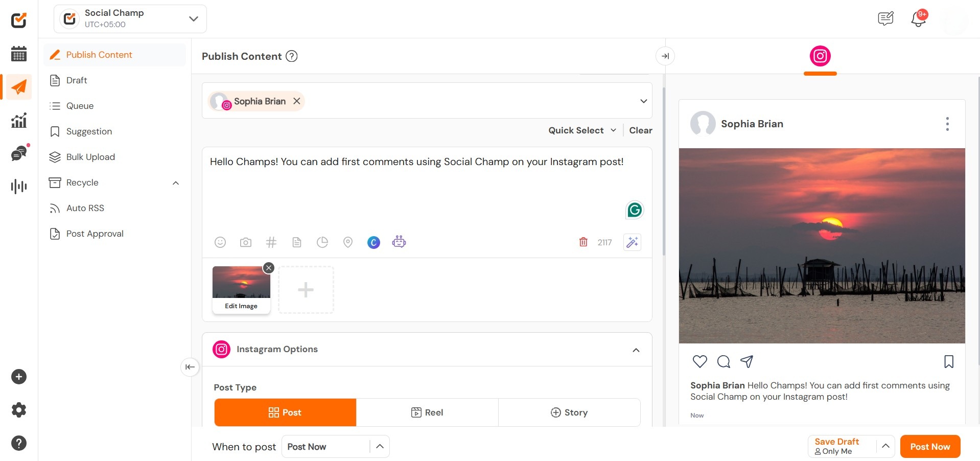Delete post text with trash icon
This screenshot has height=461, width=980.
click(x=583, y=242)
